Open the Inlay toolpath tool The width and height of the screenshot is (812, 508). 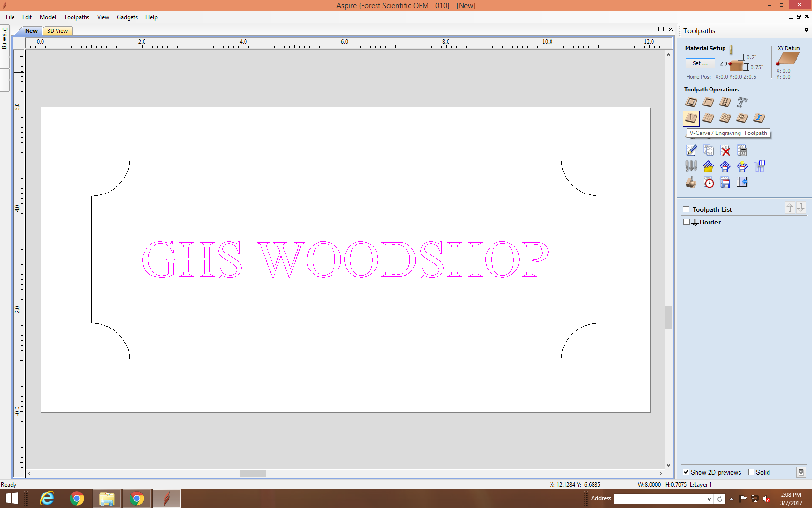click(x=759, y=118)
